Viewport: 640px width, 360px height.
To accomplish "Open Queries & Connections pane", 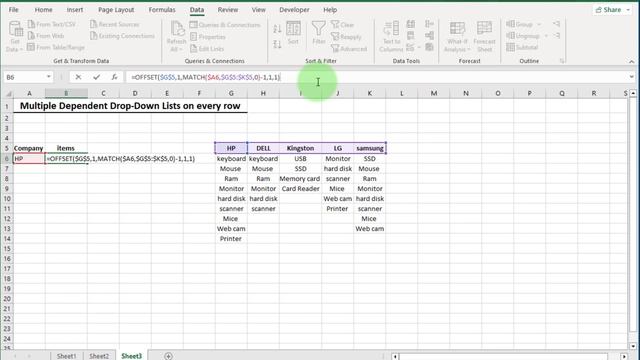I will coord(225,25).
